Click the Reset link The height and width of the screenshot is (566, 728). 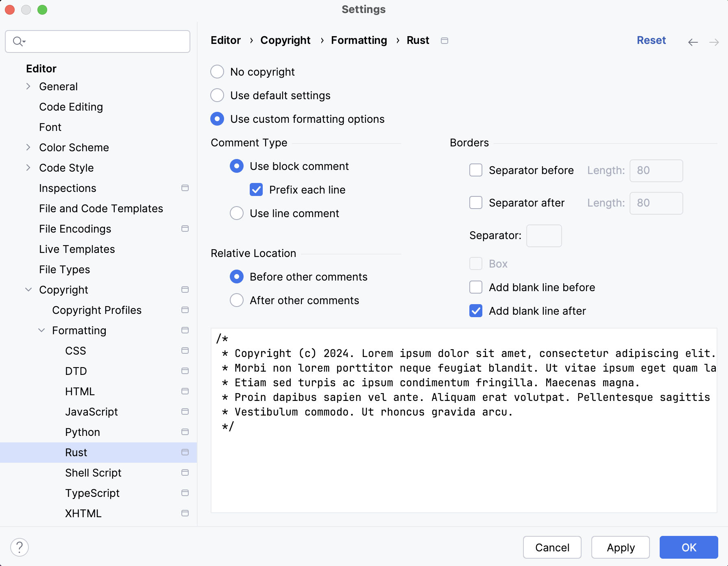click(x=651, y=40)
